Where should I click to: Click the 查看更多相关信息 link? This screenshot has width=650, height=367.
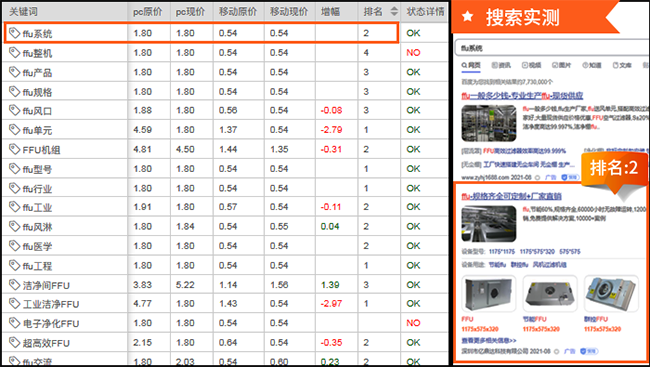click(489, 340)
